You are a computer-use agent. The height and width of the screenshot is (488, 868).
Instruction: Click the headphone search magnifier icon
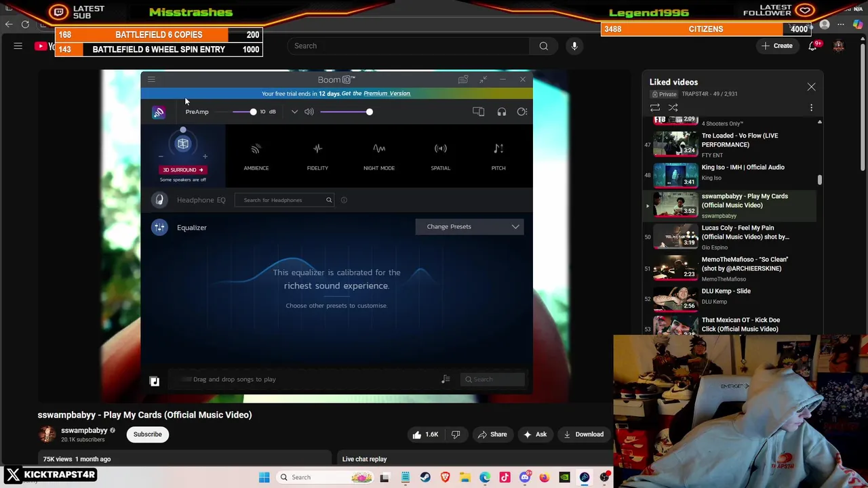(x=329, y=200)
